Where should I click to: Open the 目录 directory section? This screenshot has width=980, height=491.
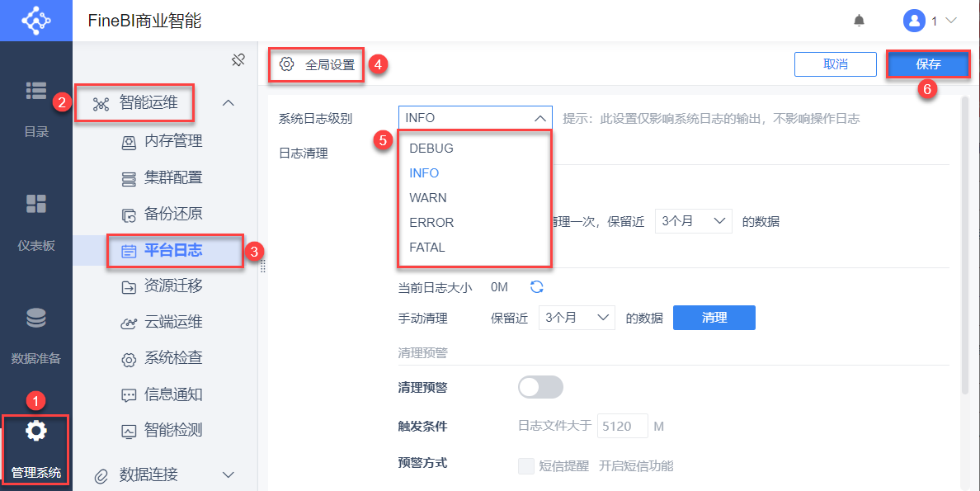tap(36, 109)
